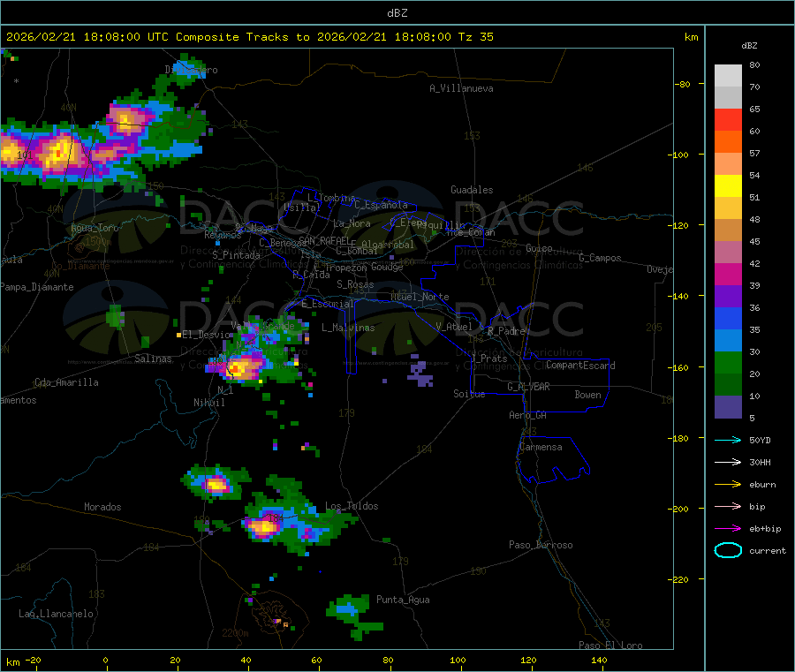Click the 'Cda_Amarilla' map label

66,382
